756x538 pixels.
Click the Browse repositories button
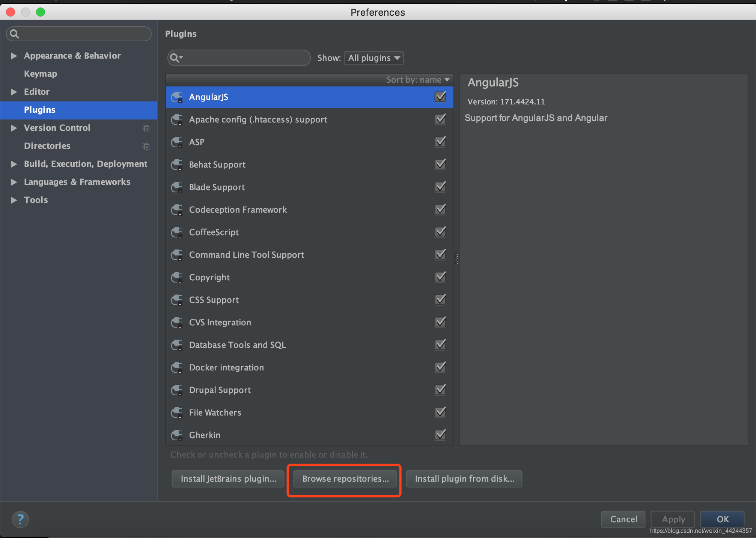pyautogui.click(x=345, y=479)
